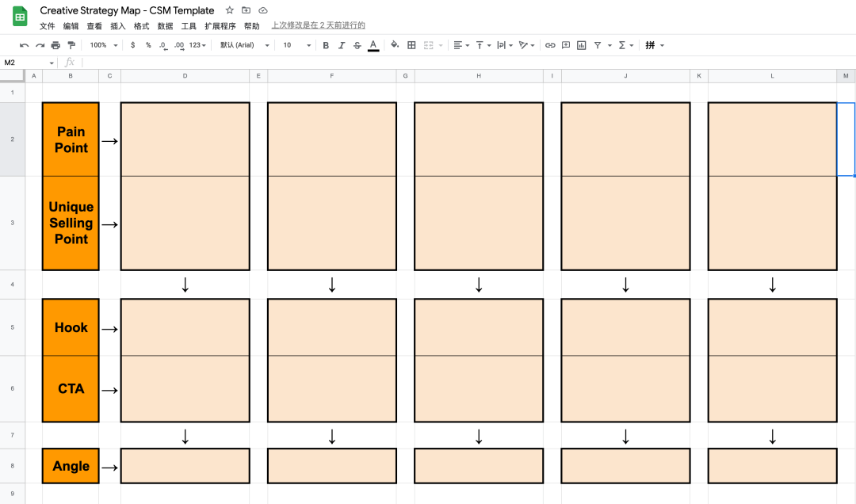Select the Unique Selling Point cell

(71, 223)
